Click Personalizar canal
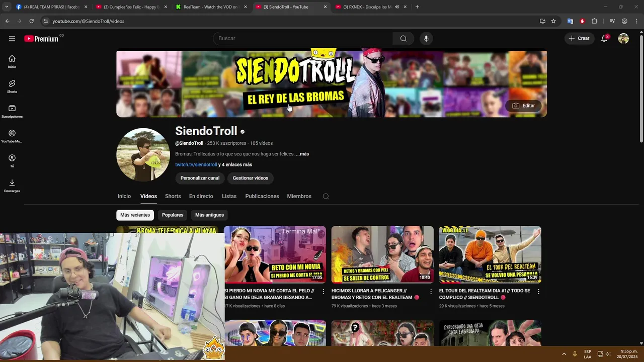Image resolution: width=644 pixels, height=362 pixels. coord(200,178)
